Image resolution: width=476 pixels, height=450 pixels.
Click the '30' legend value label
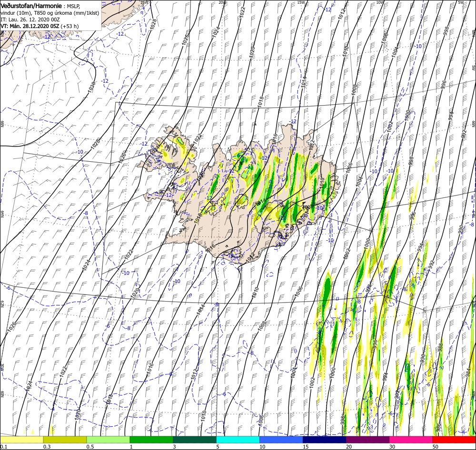pyautogui.click(x=393, y=447)
